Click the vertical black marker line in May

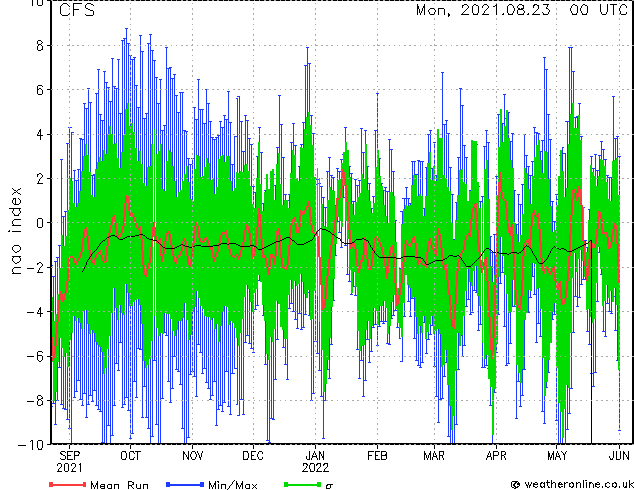point(592,342)
